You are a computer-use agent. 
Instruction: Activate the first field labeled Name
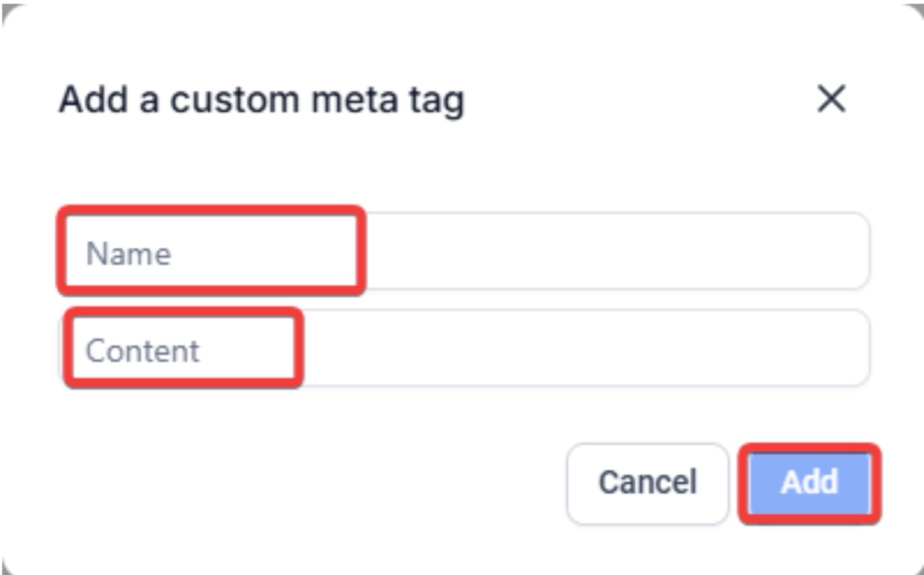pos(464,251)
